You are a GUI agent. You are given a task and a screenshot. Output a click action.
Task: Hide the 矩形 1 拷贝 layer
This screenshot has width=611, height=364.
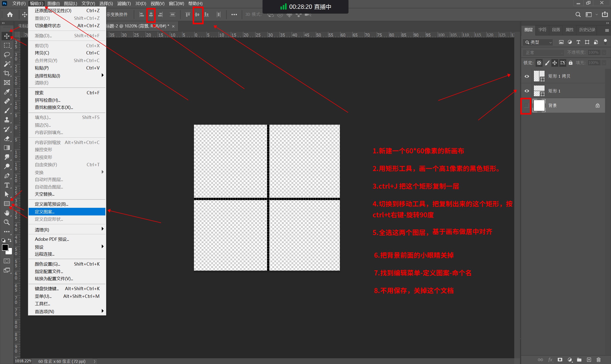527,76
